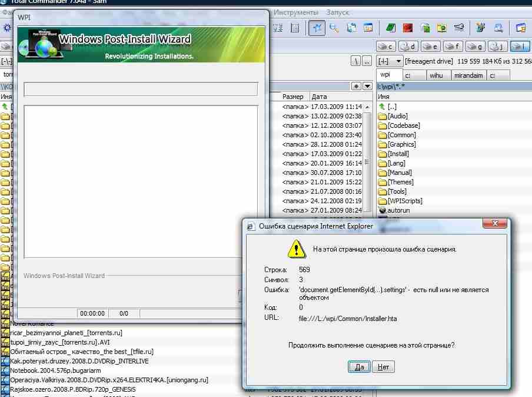
Task: Click the large white list box in WPI window
Action: click(x=141, y=181)
